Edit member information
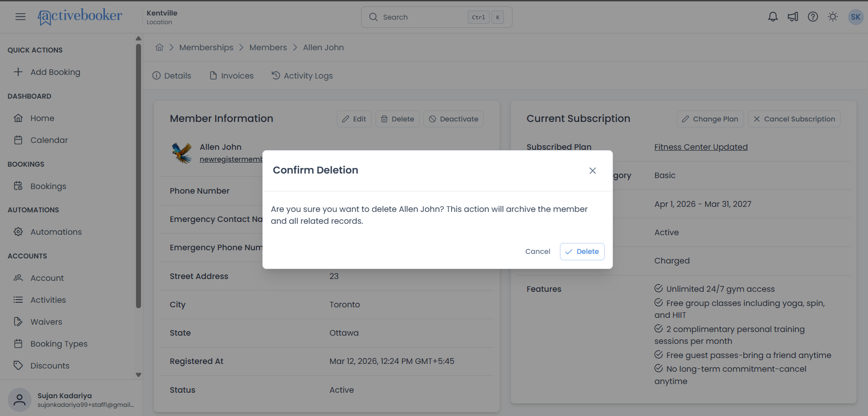The image size is (868, 416). pyautogui.click(x=354, y=119)
